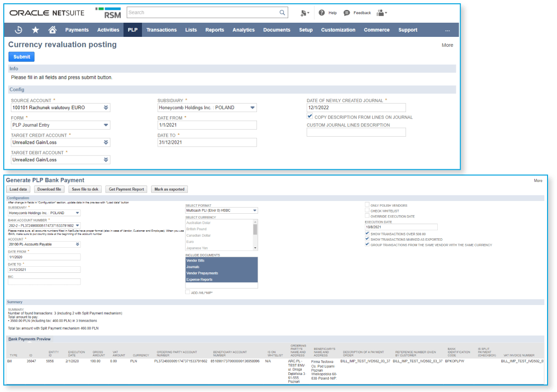Click More link on Currency revaluation page
Image resolution: width=557 pixels, height=392 pixels.
point(447,45)
